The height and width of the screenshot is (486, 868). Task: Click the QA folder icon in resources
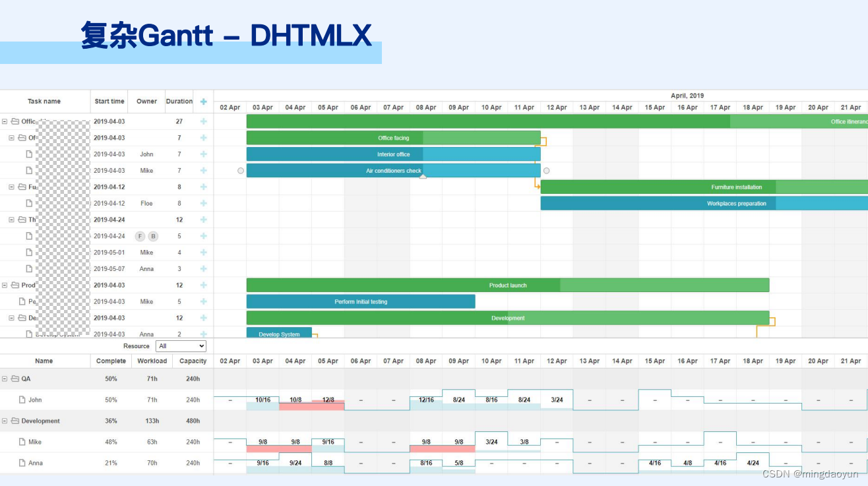tap(15, 379)
